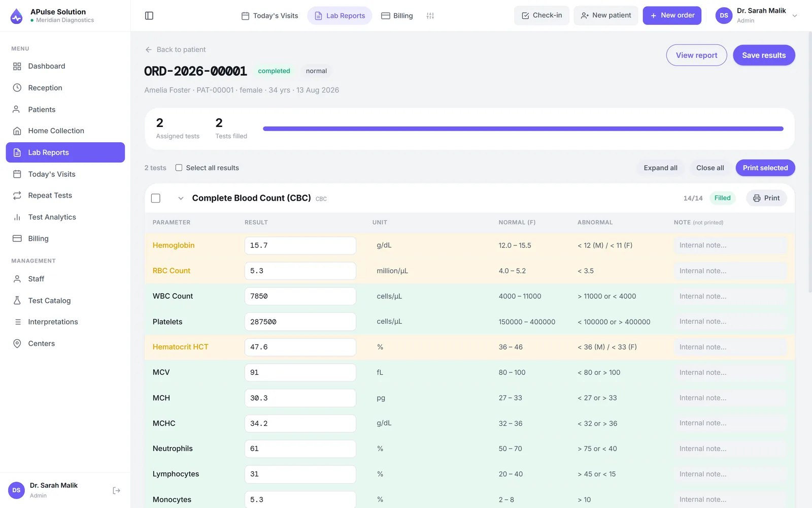Open Home Collection from the menu
Screen dimensions: 812x508
[x=65, y=131]
